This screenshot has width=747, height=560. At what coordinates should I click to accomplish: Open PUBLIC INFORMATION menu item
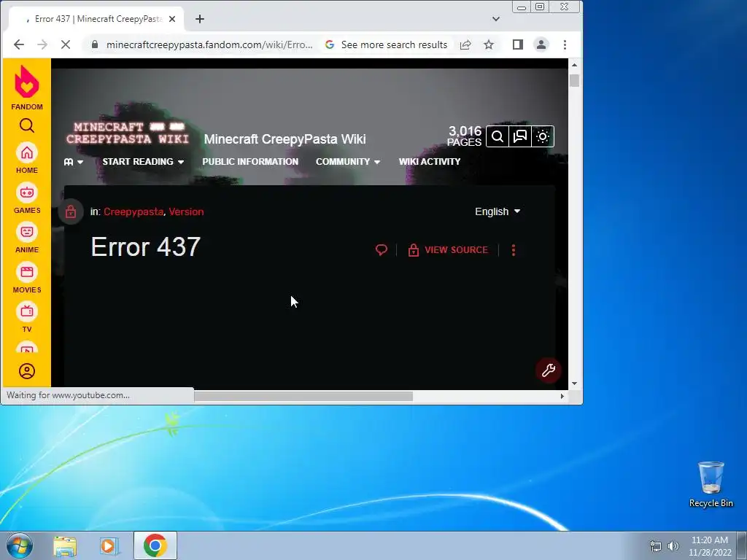[250, 162]
